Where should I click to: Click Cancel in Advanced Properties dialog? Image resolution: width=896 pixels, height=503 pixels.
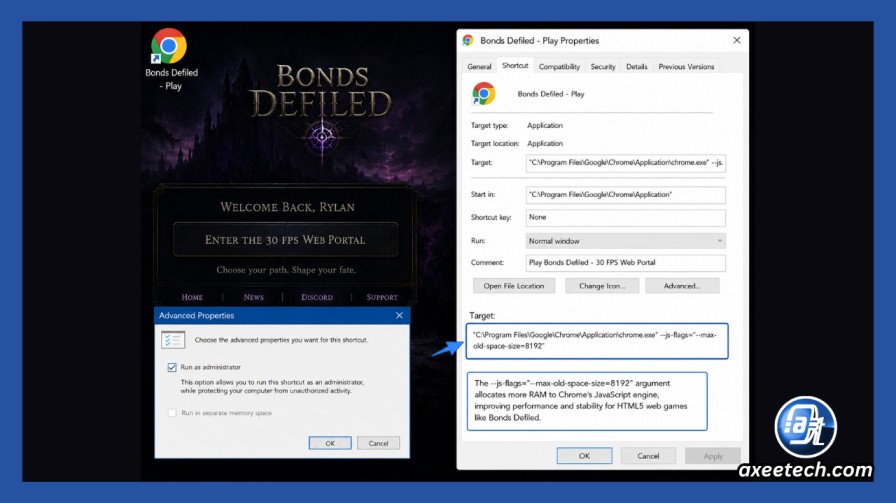click(x=378, y=443)
